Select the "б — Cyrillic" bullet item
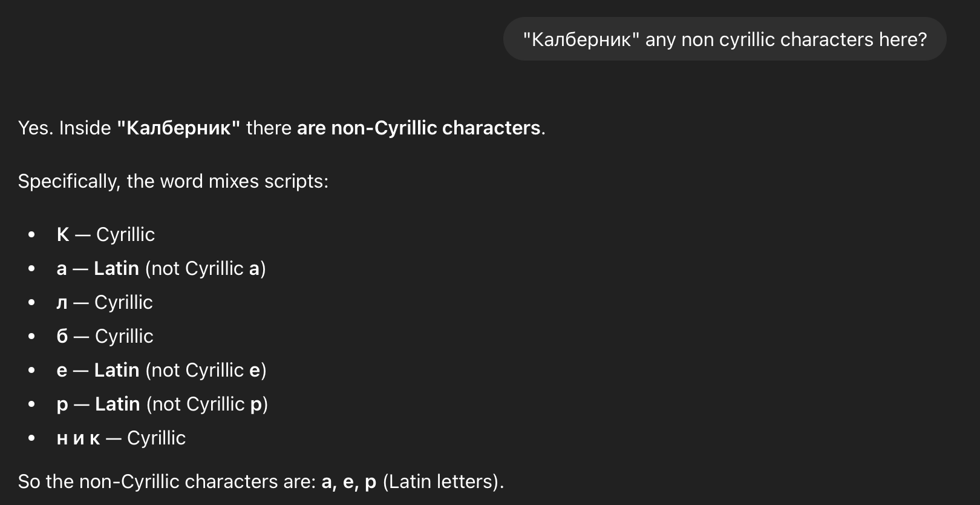 click(105, 336)
